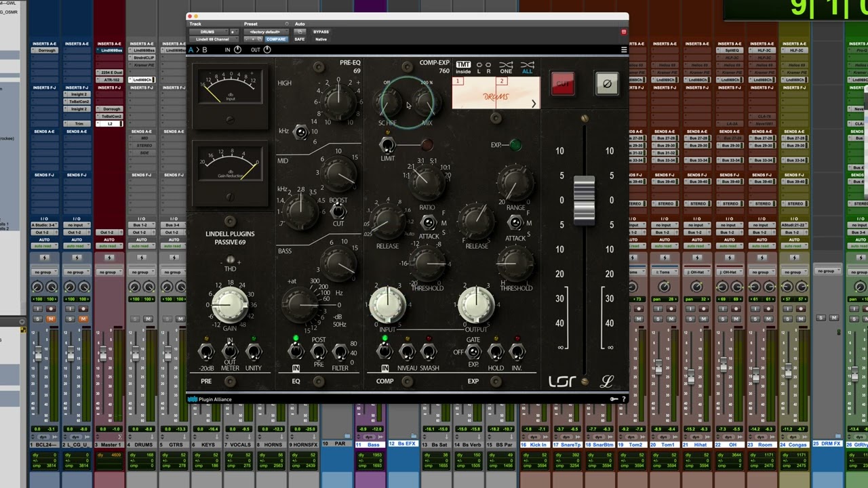This screenshot has width=868, height=488.
Task: Click the COMP-EXP 760 screw button
Action: click(x=407, y=66)
